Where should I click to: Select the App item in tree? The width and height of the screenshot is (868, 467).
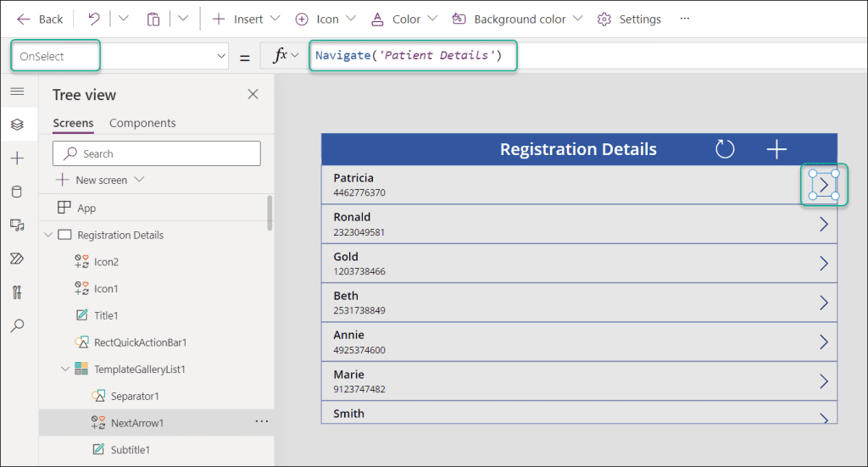point(157,208)
